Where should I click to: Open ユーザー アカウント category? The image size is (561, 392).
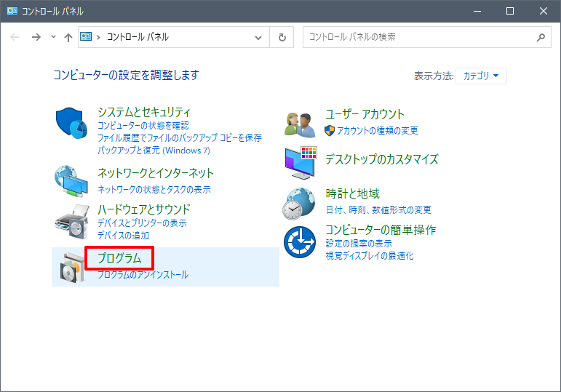point(365,114)
